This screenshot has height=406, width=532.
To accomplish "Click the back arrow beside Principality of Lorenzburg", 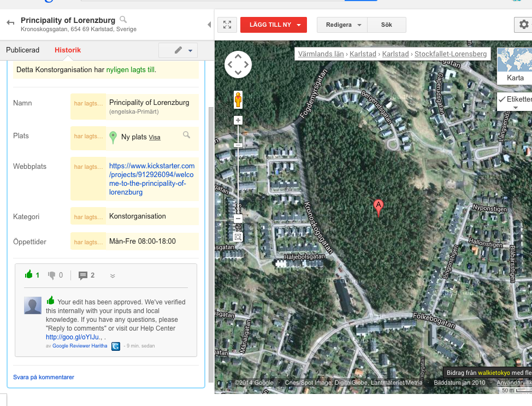I will coord(10,23).
